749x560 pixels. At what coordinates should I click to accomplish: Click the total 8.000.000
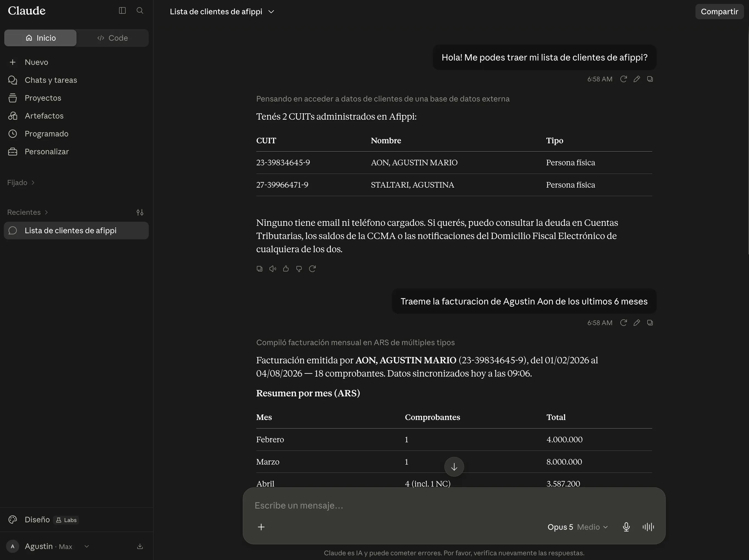tap(564, 462)
